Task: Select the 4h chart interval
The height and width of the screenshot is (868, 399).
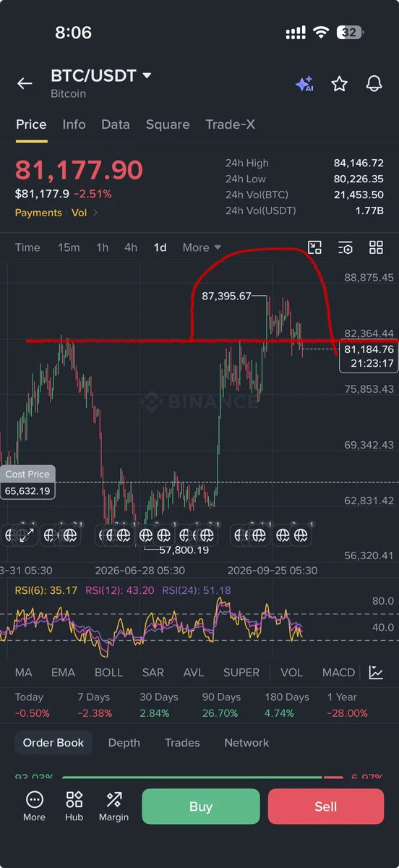Action: click(x=131, y=247)
